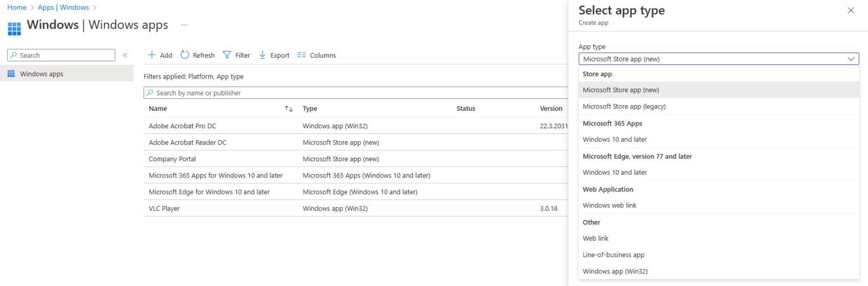Click the Filter funnel icon
The image size is (868, 286).
pos(227,55)
